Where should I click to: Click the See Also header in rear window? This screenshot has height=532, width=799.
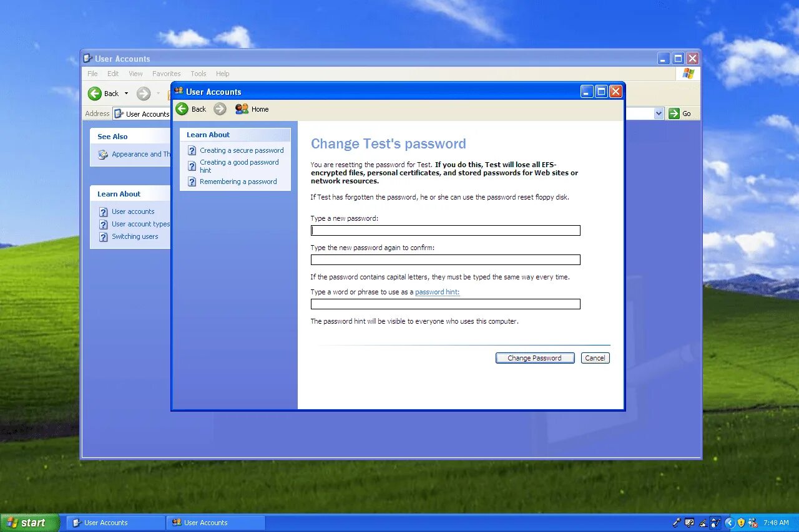112,137
